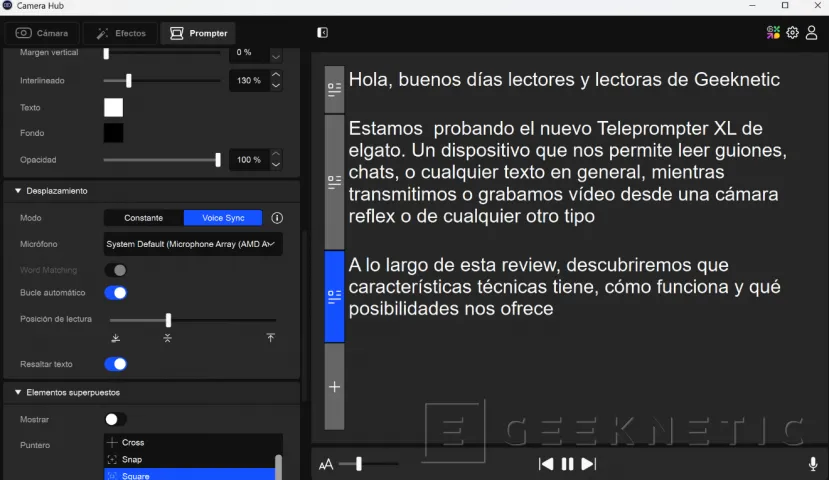Switch to the Cámara tab
Image resolution: width=829 pixels, height=480 pixels.
click(42, 33)
